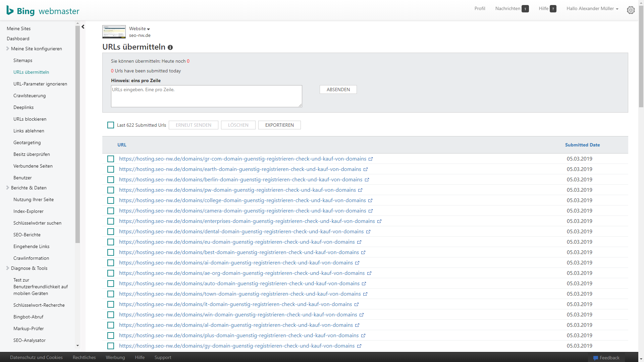Expand Hallo Alexander Müller account menu
The image size is (644, 362).
click(592, 9)
